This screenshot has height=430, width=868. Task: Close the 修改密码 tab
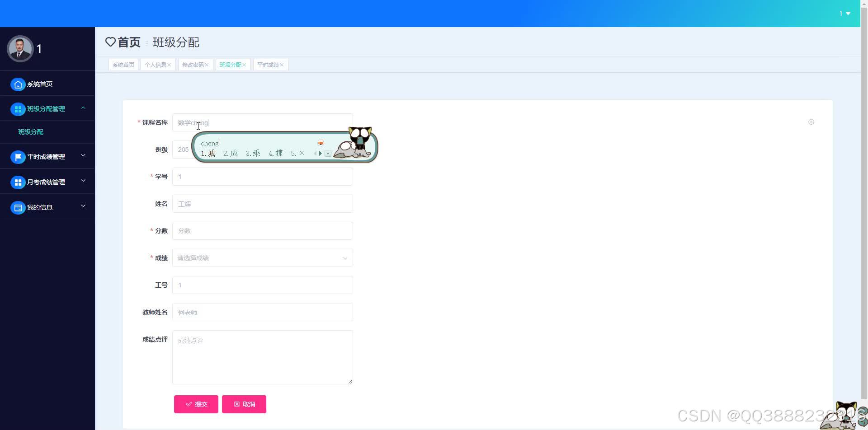[x=207, y=65]
